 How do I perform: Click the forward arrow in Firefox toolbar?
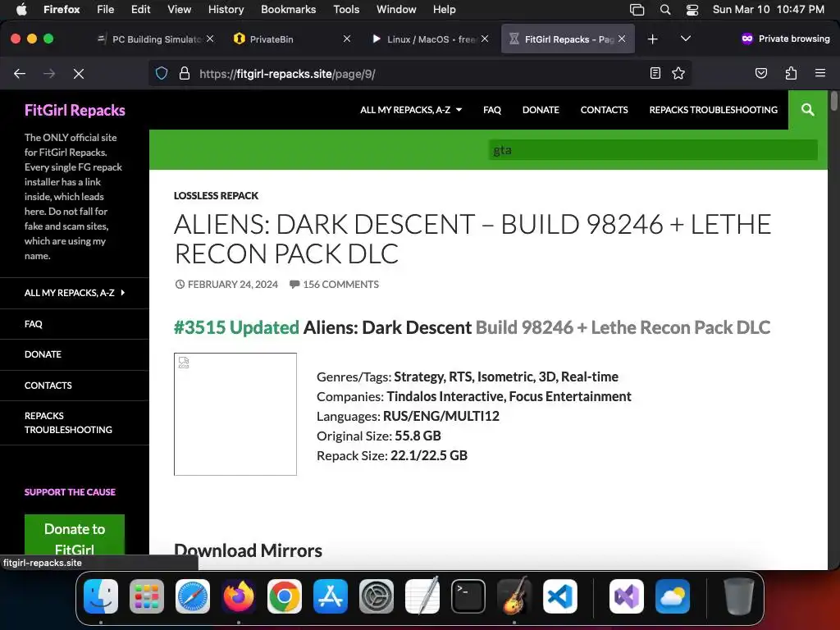point(49,73)
